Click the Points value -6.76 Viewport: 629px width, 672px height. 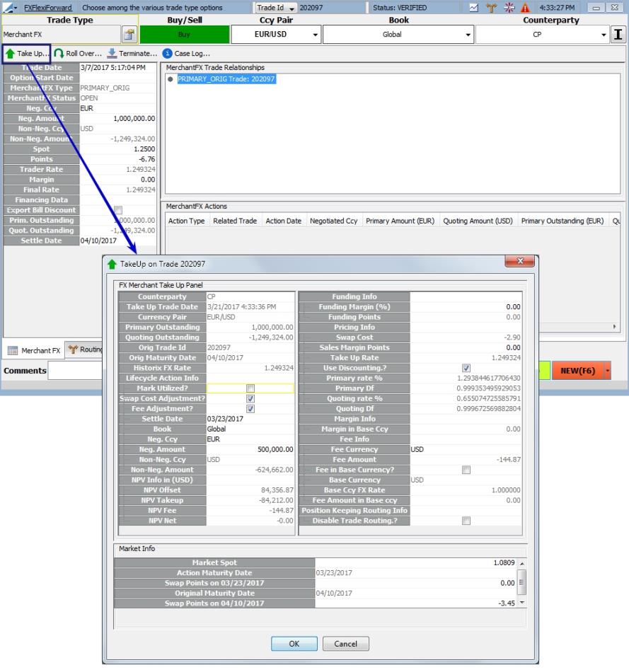pyautogui.click(x=118, y=159)
